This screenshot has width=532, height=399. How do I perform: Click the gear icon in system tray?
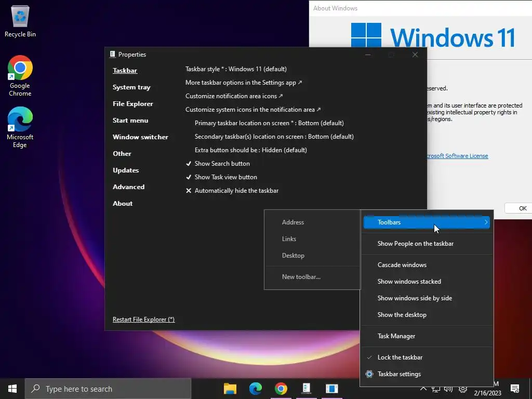pyautogui.click(x=463, y=389)
